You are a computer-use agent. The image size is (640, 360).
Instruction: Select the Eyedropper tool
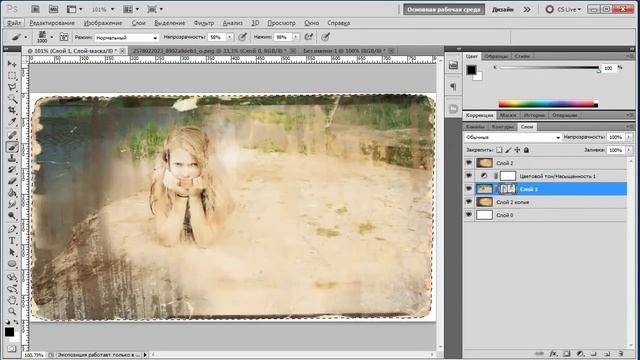pos(12,122)
